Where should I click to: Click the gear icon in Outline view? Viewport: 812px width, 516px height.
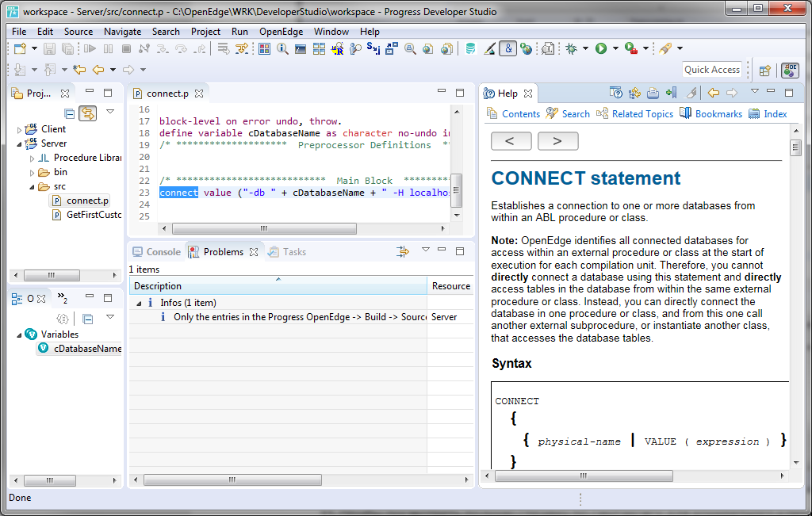pos(63,319)
